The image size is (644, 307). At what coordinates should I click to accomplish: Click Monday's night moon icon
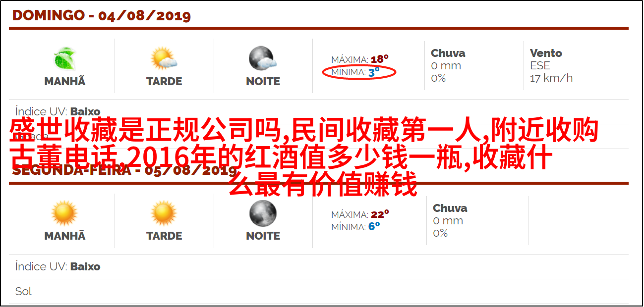pyautogui.click(x=263, y=213)
